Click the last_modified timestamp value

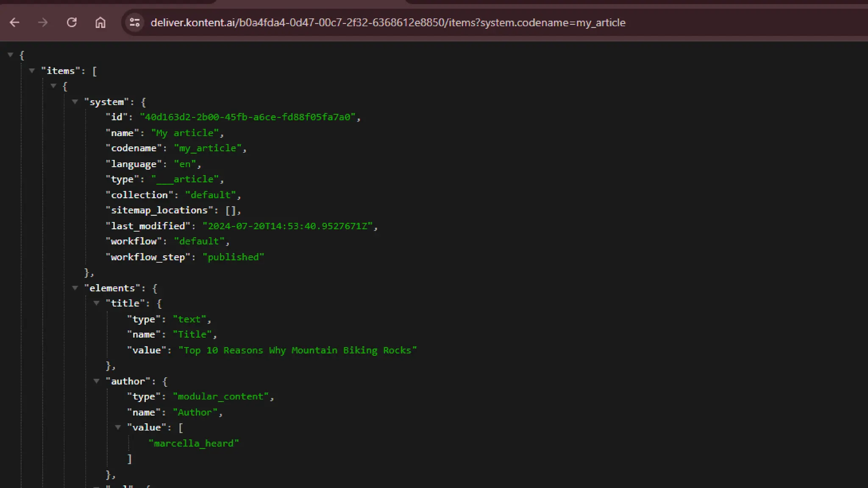tap(290, 226)
